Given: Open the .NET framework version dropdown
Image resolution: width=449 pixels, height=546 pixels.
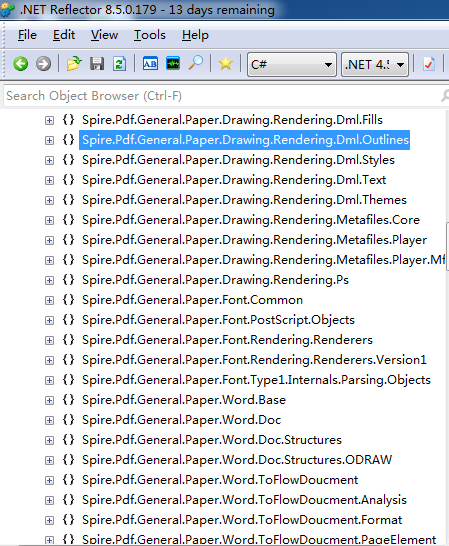Looking at the screenshot, I should tap(375, 64).
